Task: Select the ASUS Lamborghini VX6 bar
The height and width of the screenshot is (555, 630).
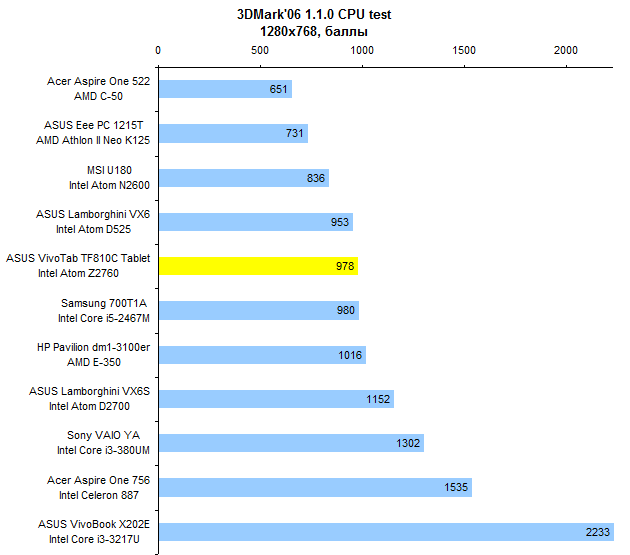Action: [x=255, y=222]
